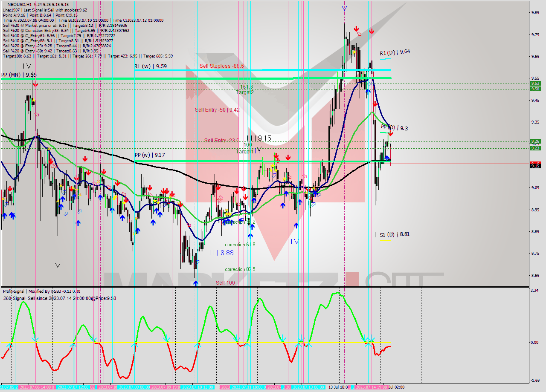
Task: Select the 'PP (w) | 9.17' pivot label
Action: click(x=150, y=155)
